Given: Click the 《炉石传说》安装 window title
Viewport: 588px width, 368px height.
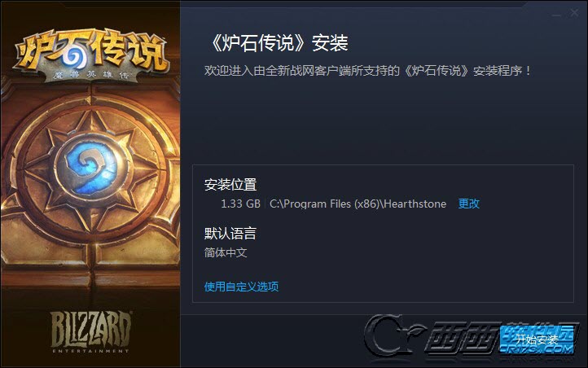Looking at the screenshot, I should point(278,42).
